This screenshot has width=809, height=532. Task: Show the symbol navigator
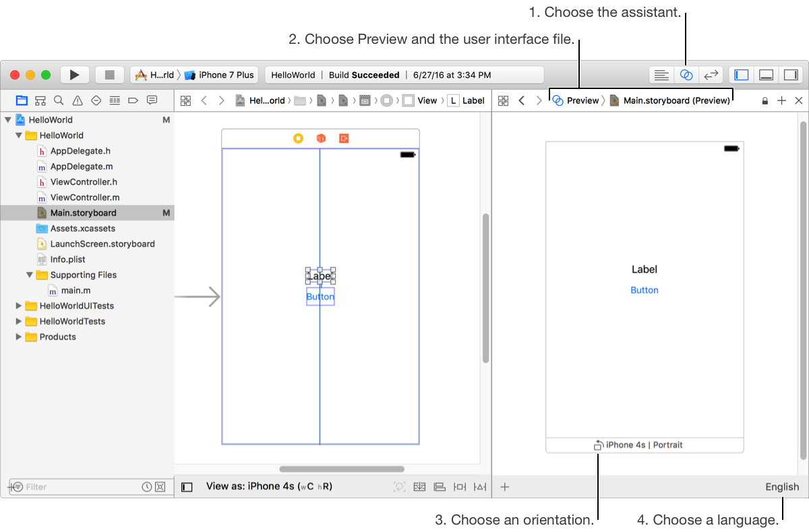(x=40, y=100)
